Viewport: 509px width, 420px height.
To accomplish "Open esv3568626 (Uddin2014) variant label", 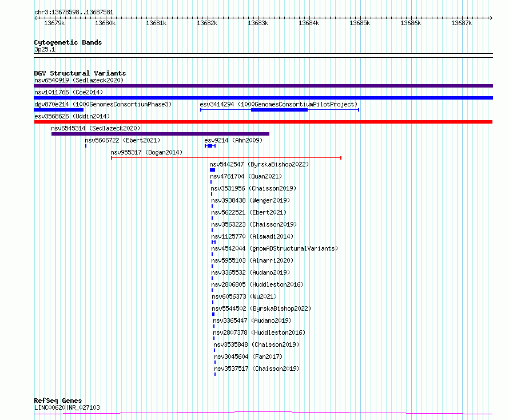I will click(x=72, y=116).
